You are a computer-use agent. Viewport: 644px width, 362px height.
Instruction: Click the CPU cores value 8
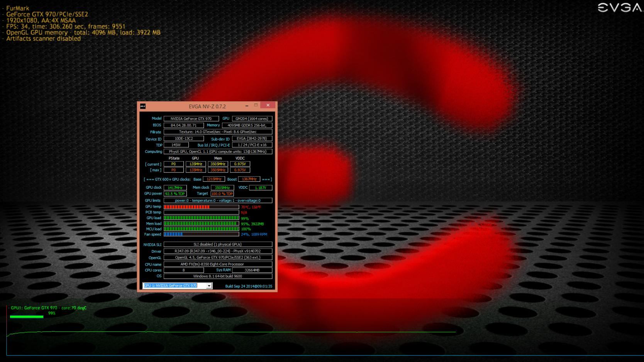183,270
